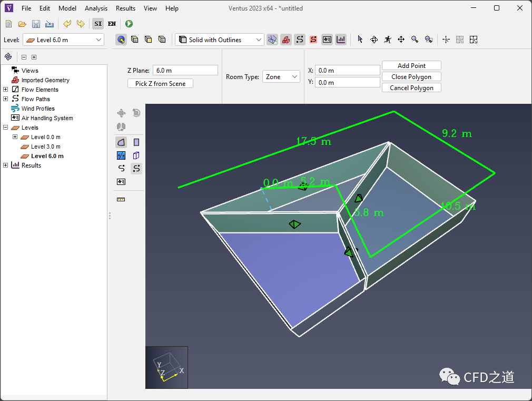Click the Undo arrow icon

67,24
